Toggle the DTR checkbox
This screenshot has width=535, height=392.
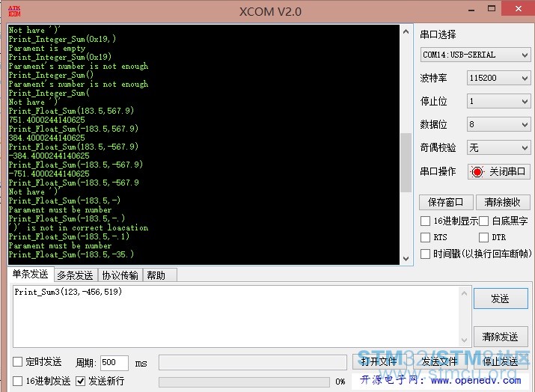484,237
